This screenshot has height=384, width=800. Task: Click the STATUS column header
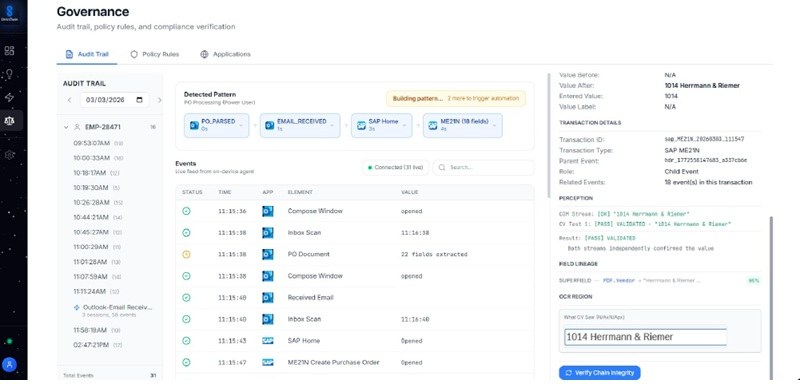tap(192, 192)
